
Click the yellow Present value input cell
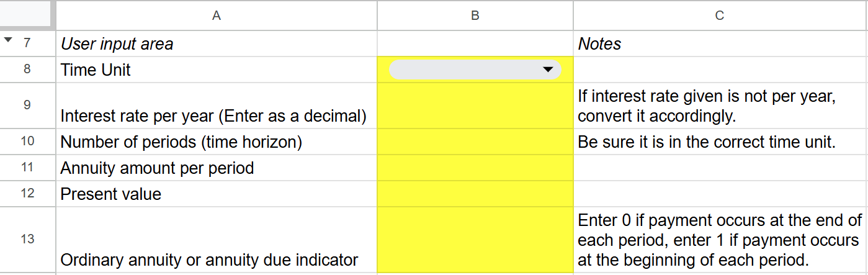point(475,194)
